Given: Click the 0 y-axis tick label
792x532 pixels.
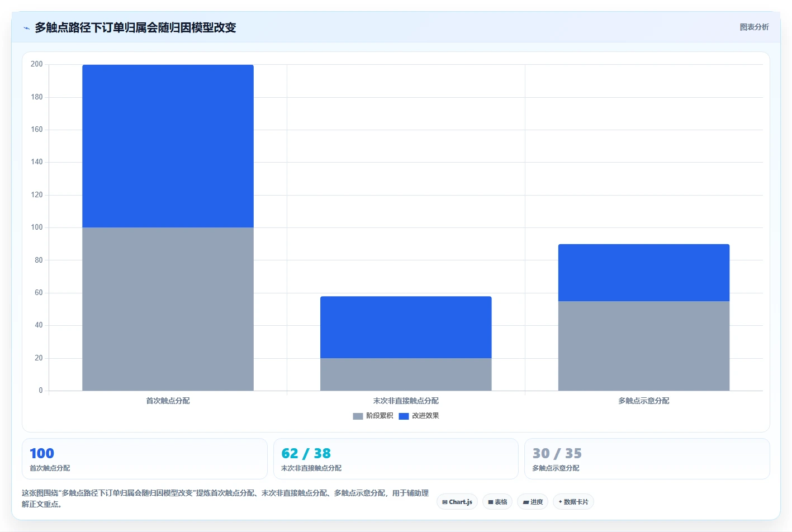Looking at the screenshot, I should click(41, 391).
